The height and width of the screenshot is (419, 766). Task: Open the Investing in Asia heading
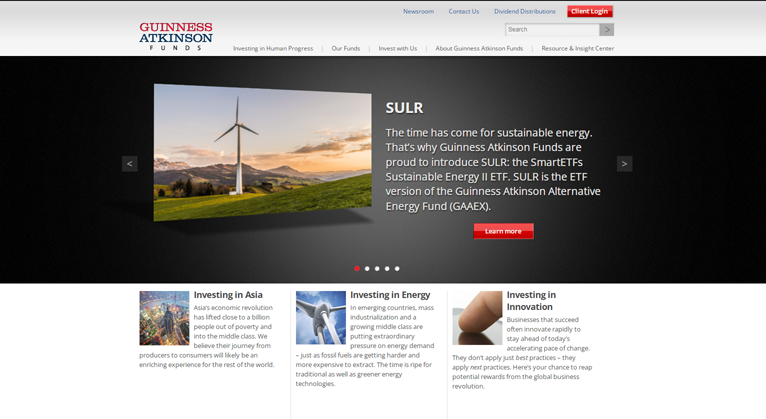point(228,295)
